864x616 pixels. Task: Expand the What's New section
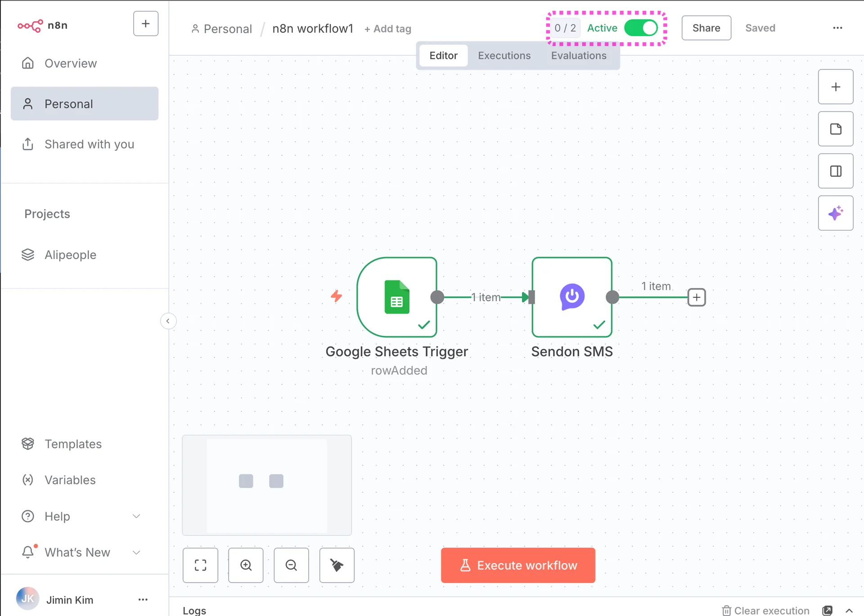point(136,552)
